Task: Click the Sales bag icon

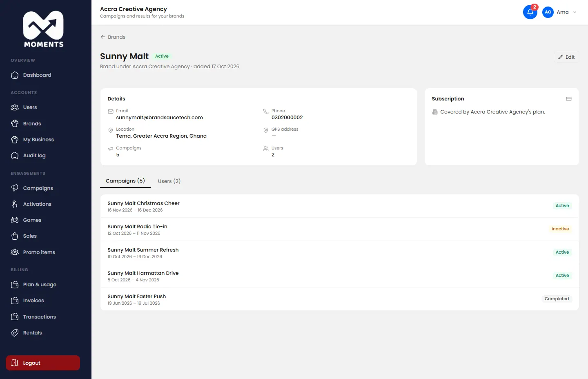Action: coord(15,236)
